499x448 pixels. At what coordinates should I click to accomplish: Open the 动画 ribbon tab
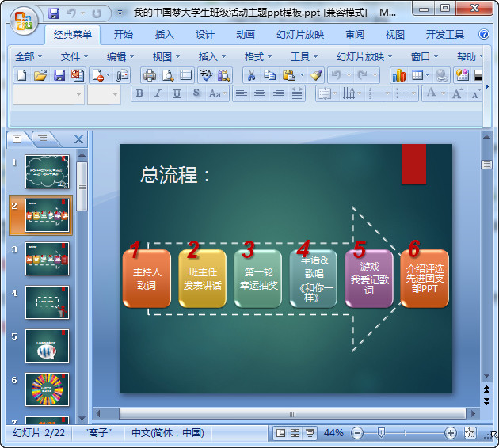246,34
